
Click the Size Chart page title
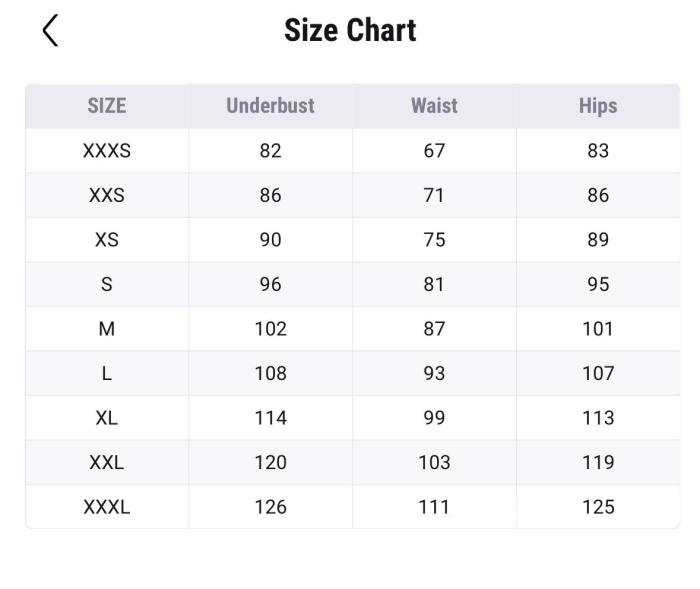click(350, 30)
